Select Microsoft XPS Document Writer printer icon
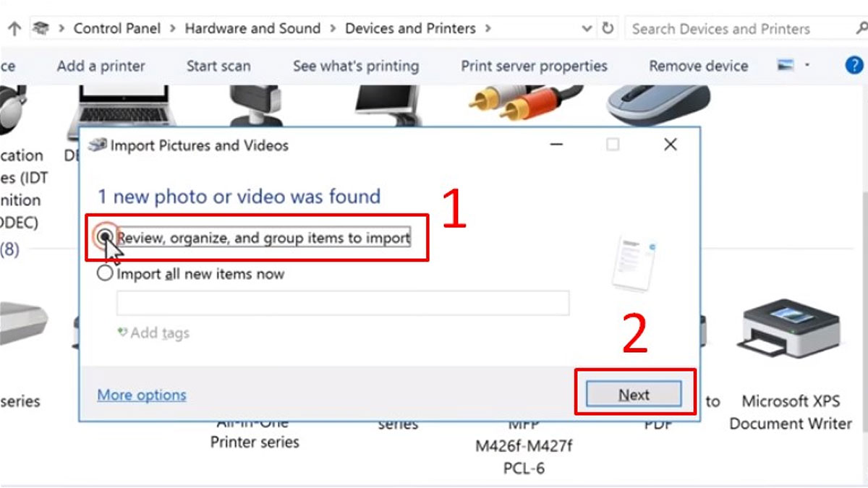The height and width of the screenshot is (488, 868). point(789,325)
